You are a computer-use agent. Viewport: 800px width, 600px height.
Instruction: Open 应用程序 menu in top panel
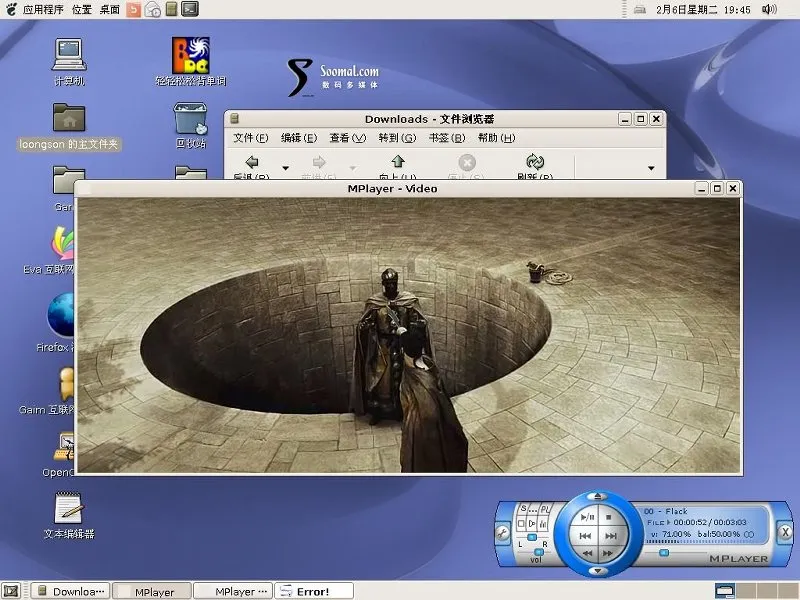coord(43,9)
